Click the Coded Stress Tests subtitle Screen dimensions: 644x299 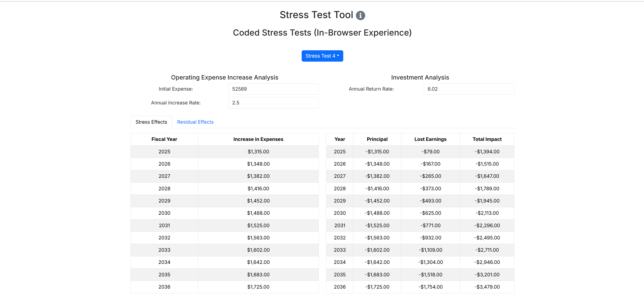coord(322,33)
